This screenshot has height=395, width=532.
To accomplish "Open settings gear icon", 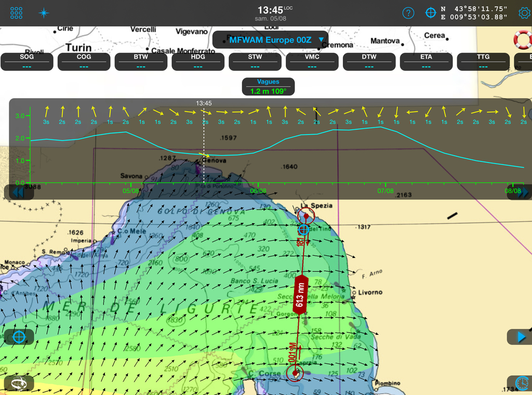I will pyautogui.click(x=525, y=13).
